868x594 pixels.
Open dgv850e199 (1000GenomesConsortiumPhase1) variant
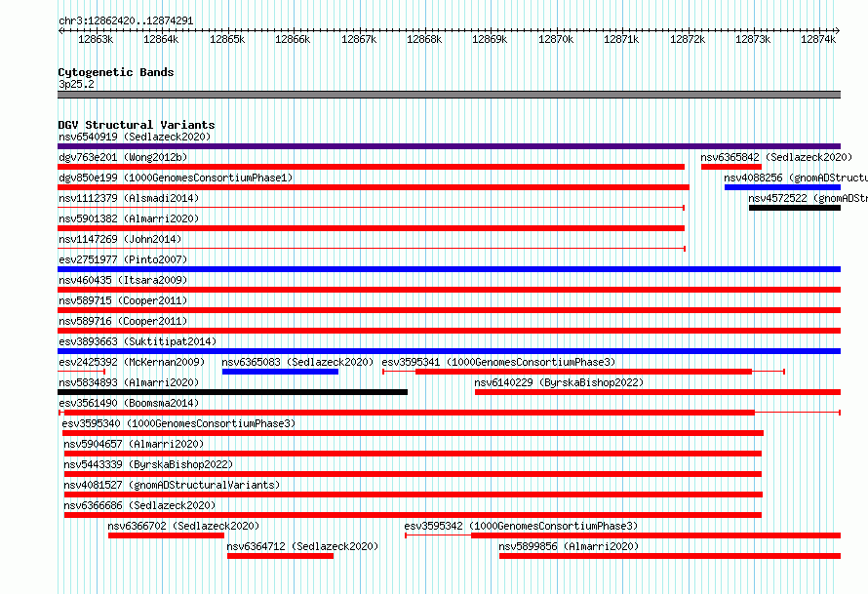pos(176,178)
